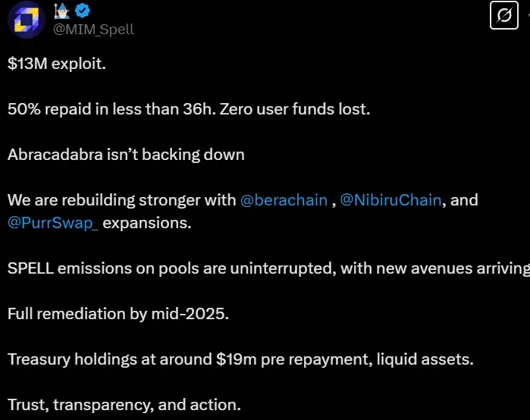The image size is (530, 420).
Task: Follow the @PurrSwap_ mention link
Action: pyautogui.click(x=53, y=224)
